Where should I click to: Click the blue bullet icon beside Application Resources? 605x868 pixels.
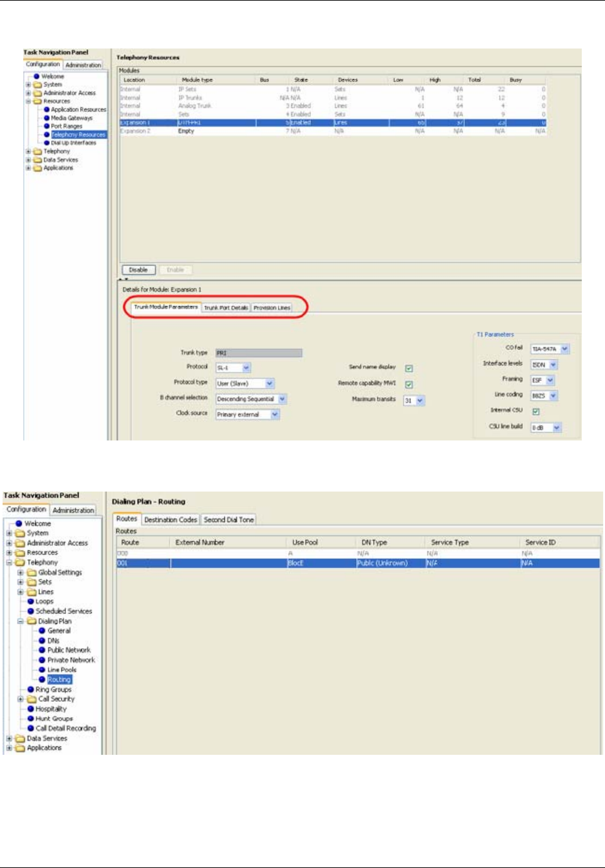point(47,110)
